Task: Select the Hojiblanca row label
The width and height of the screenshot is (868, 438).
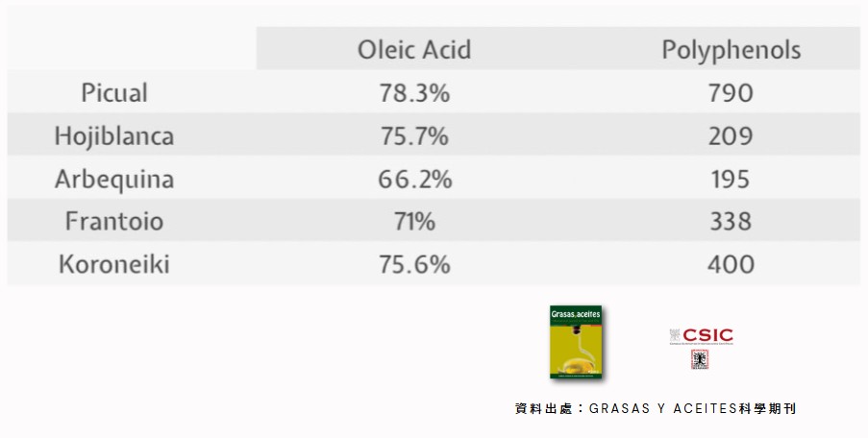Action: click(x=114, y=136)
